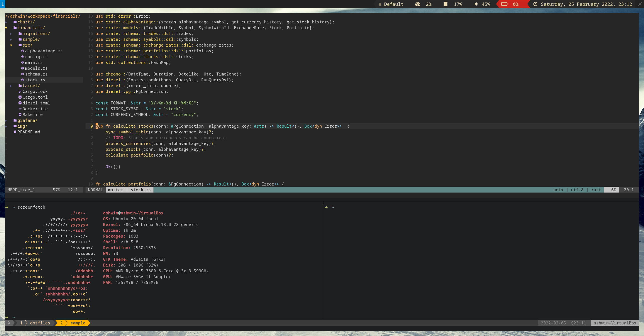Click the master branch label in statusline
Screen dimensions: 644x336
click(115, 190)
